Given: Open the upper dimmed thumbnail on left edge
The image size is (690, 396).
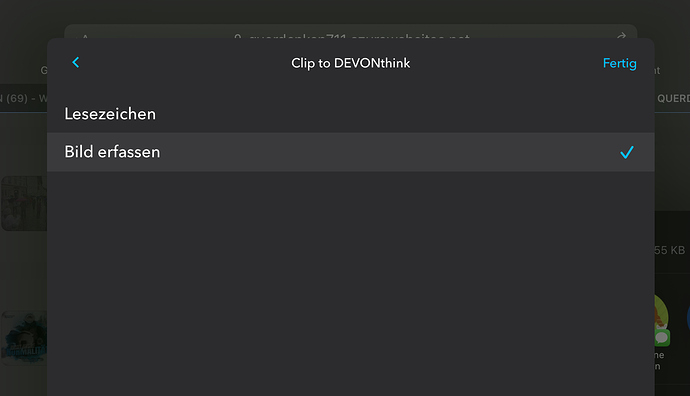Looking at the screenshot, I should point(24,203).
